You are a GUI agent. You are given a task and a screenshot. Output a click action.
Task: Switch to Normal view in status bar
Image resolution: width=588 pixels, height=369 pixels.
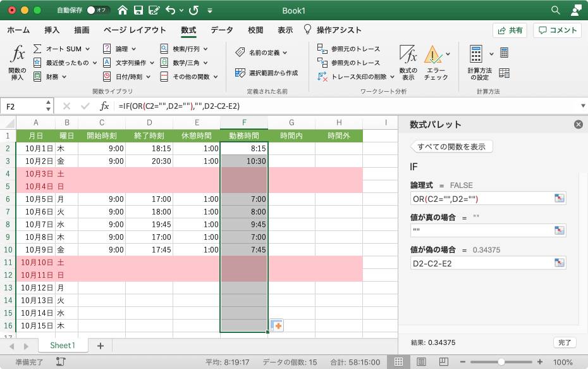398,362
